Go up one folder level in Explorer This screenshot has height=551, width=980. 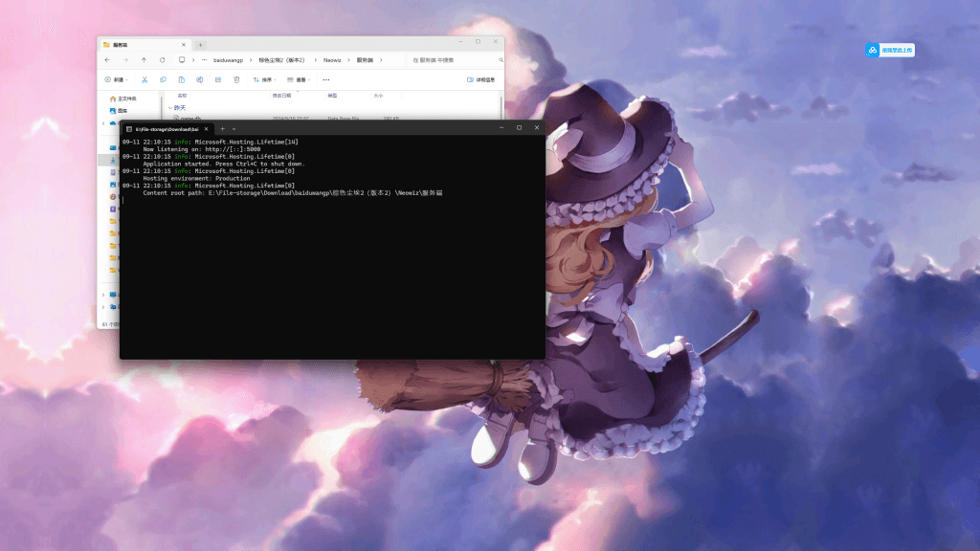(x=144, y=59)
